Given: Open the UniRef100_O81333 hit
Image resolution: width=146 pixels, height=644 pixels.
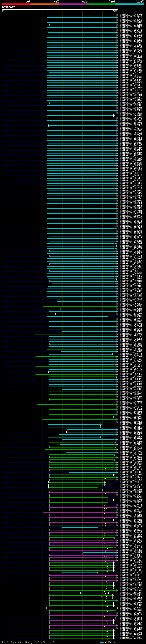Looking at the screenshot, I should click(131, 570).
